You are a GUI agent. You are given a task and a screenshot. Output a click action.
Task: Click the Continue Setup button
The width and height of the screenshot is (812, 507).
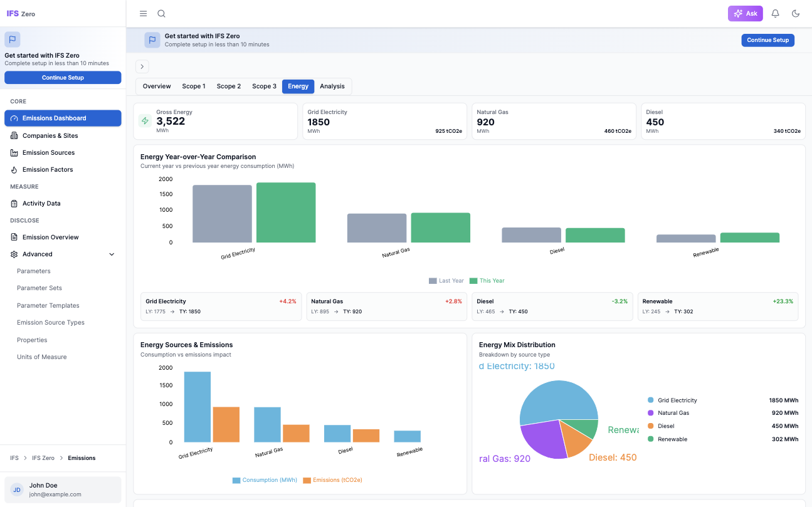pos(767,39)
